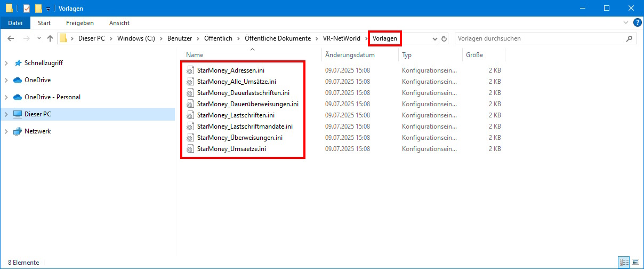Select Öffentliche Dokumente breadcrumb segment

(278, 38)
